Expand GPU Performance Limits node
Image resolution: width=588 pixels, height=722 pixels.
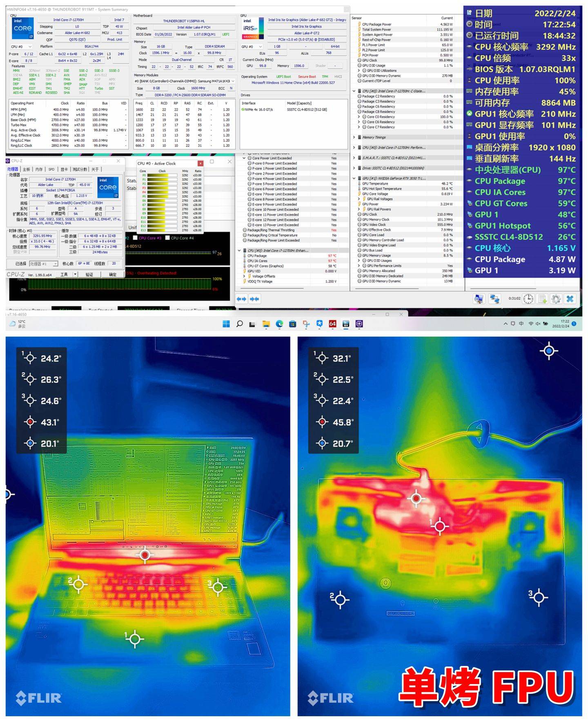pos(359,266)
